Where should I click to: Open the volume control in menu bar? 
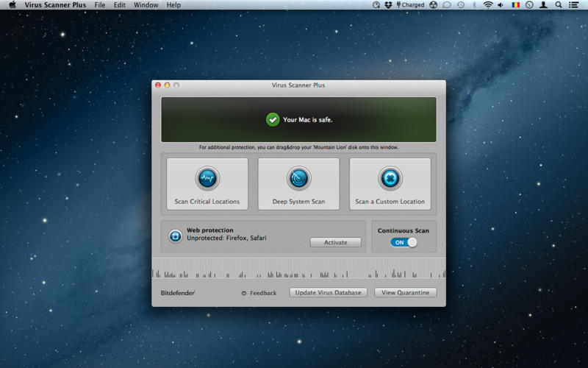tap(501, 5)
